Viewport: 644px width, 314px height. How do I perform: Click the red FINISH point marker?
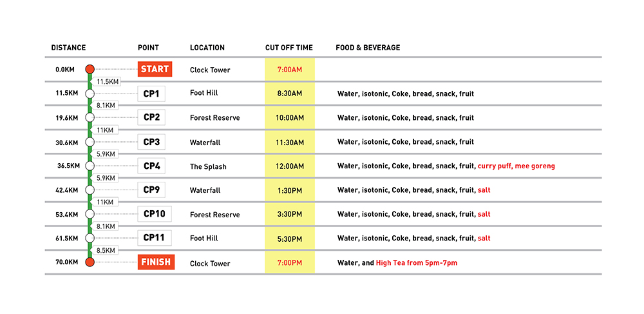tap(90, 262)
